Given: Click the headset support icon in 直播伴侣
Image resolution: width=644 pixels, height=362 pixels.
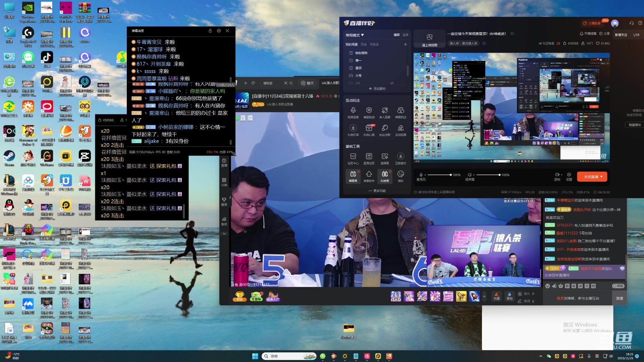Looking at the screenshot, I should [x=632, y=23].
